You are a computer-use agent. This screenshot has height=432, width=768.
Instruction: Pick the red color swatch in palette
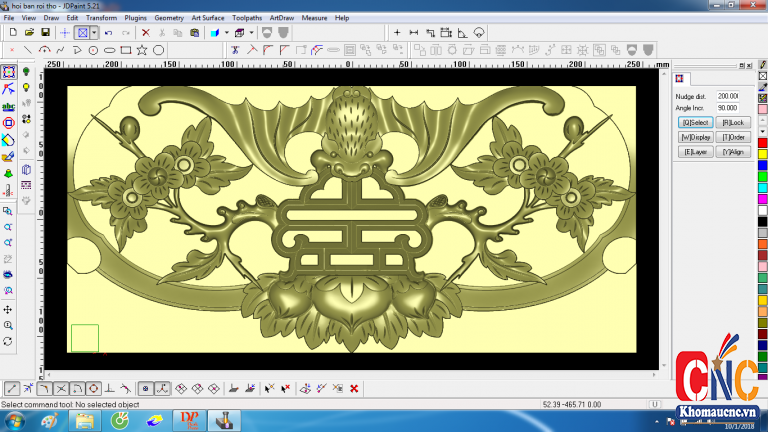point(762,153)
